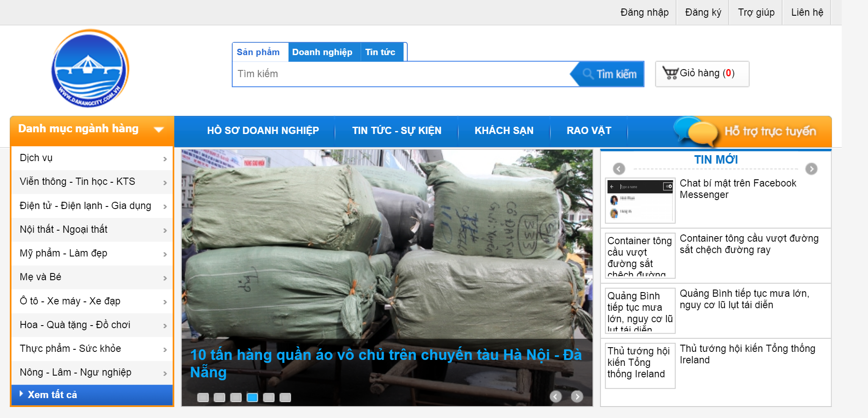Open Thủ tướng hội kiến Tổng thống Ireland headline
Viewport: 868px width, 418px height.
(747, 354)
